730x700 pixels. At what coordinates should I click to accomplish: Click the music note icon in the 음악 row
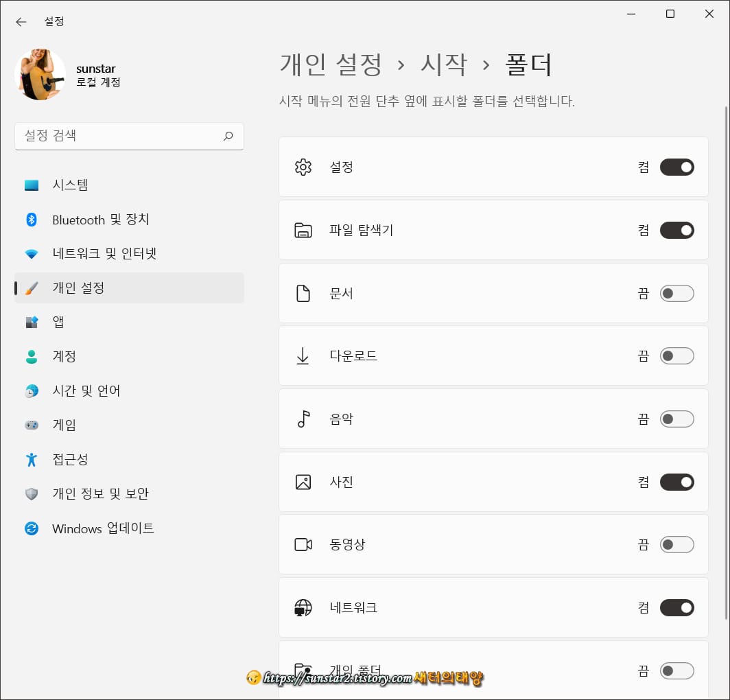(x=303, y=419)
